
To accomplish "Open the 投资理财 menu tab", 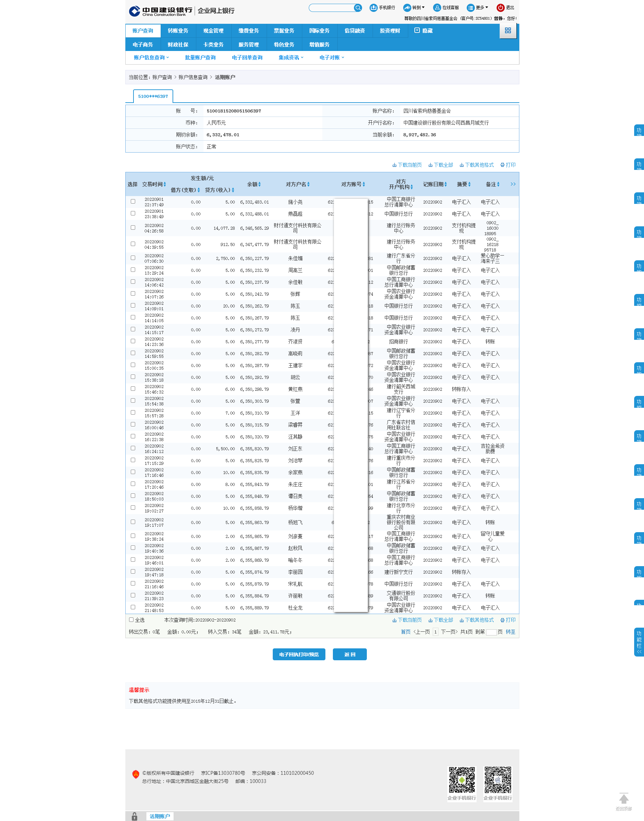I will point(390,31).
